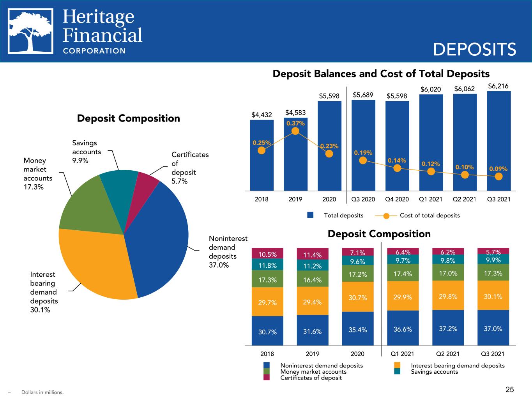Screen dimensions: 532x399
Task: Click the Savings accounts legend swatch
Action: tap(397, 372)
